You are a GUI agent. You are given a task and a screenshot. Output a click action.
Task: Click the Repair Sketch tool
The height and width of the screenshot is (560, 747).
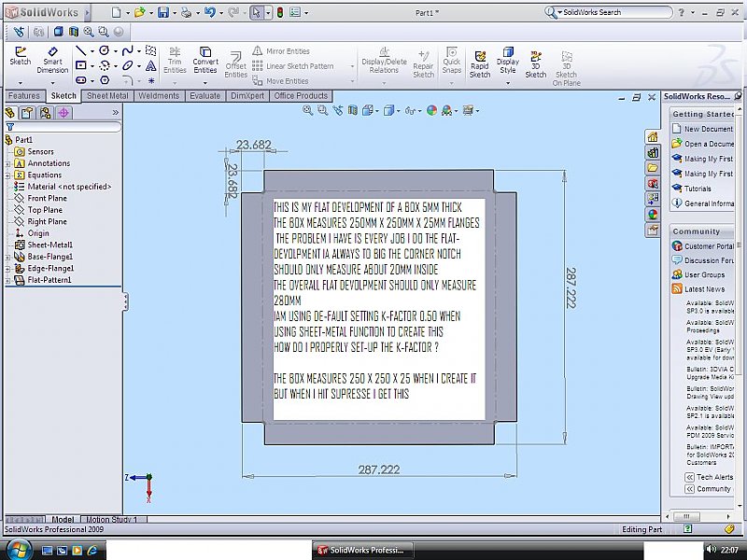(423, 63)
